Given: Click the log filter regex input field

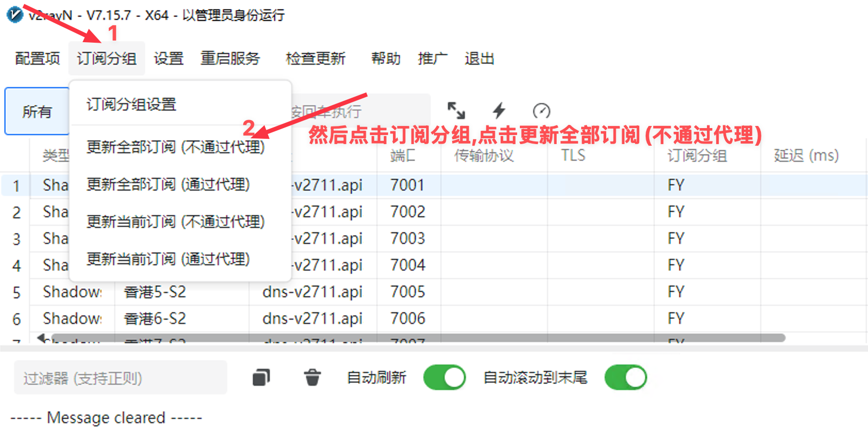Looking at the screenshot, I should (120, 378).
